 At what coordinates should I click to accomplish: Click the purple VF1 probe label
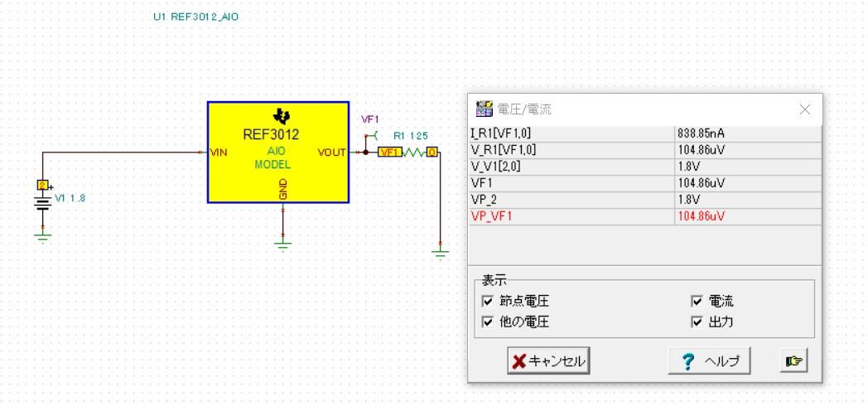(369, 119)
